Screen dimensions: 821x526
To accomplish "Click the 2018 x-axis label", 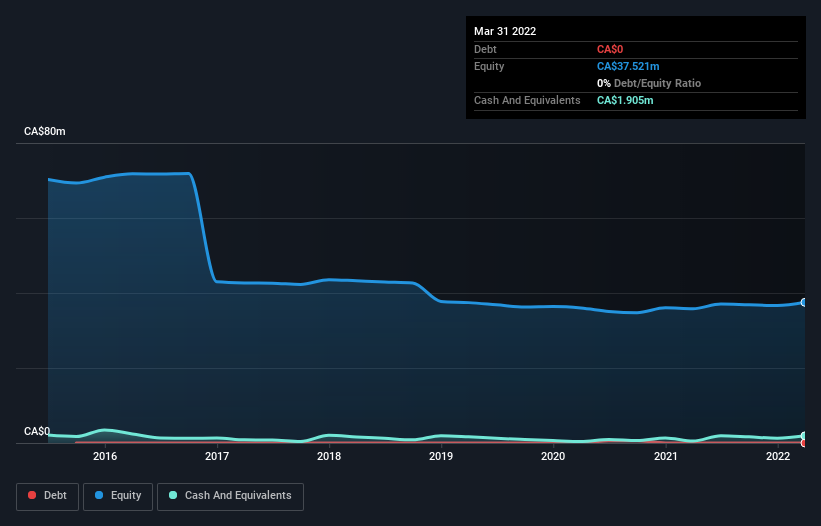I will (329, 456).
